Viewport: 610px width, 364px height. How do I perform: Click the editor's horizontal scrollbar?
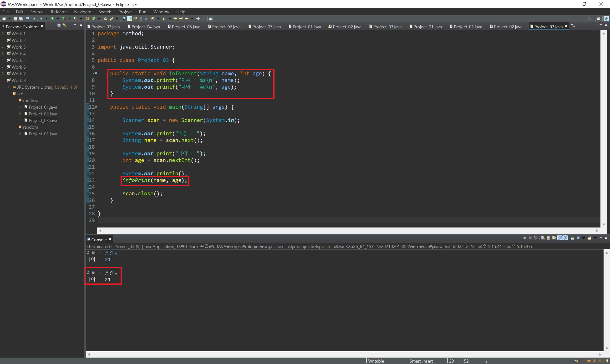click(348, 231)
